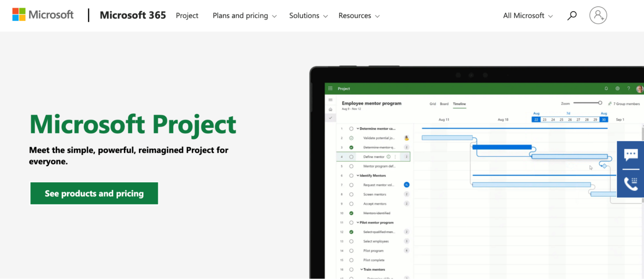The image size is (644, 279).
Task: Mark the Define mentor task complete
Action: coord(351,156)
